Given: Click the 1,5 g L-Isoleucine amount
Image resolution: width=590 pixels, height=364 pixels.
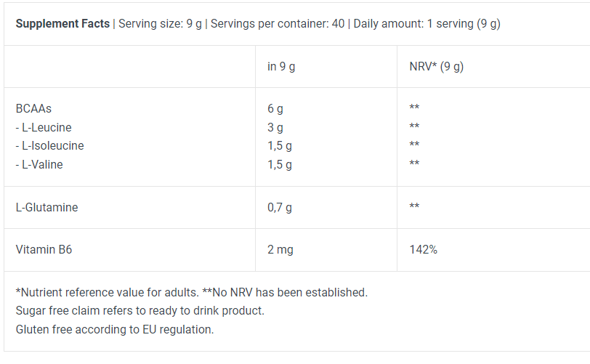Looking at the screenshot, I should coord(279,145).
